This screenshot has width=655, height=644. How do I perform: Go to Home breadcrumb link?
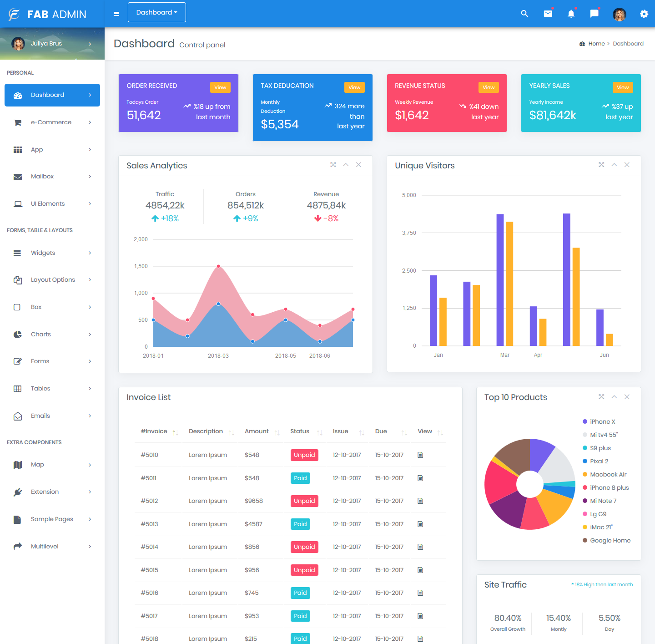coord(596,44)
